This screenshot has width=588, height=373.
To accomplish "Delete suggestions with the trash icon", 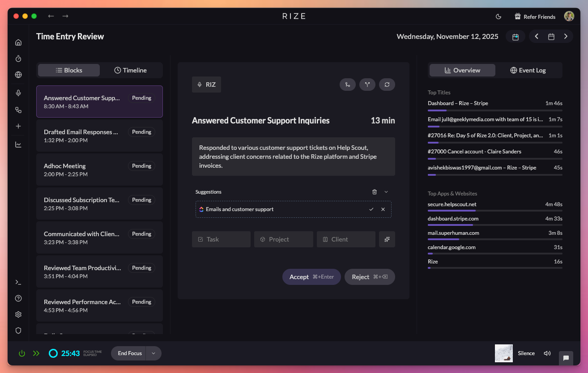I will point(375,192).
